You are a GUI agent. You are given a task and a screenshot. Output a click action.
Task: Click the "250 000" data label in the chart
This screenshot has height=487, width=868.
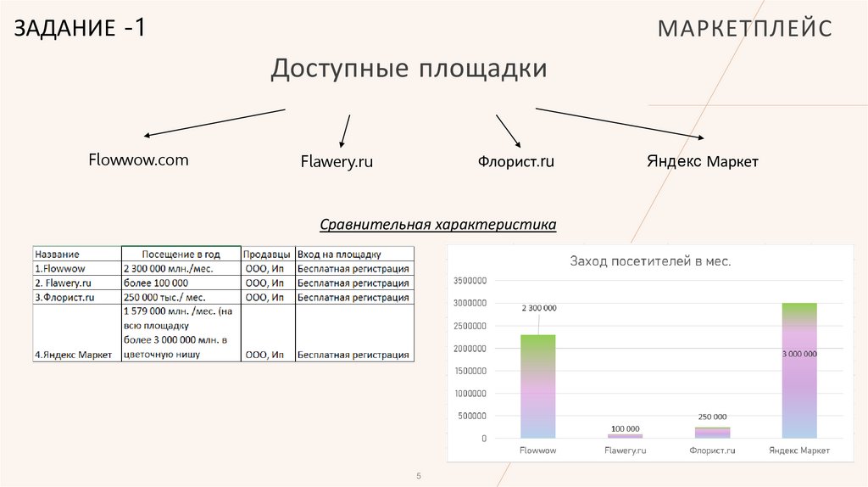pyautogui.click(x=712, y=417)
